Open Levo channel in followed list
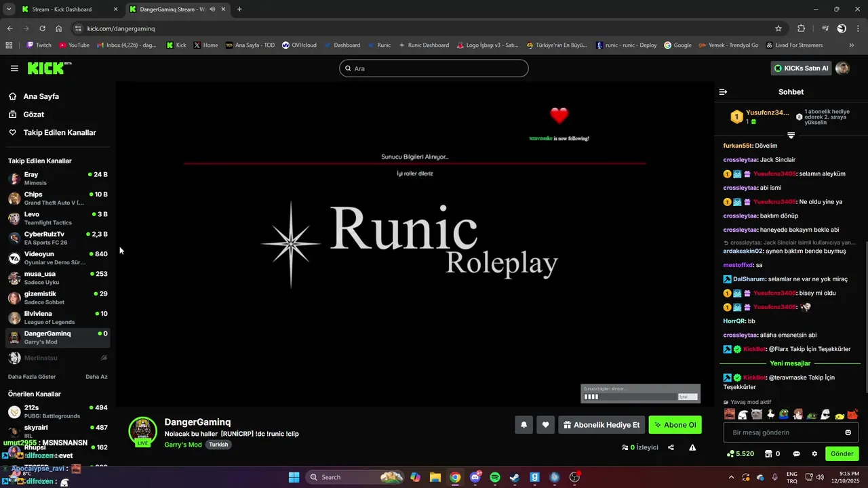 [x=58, y=218]
